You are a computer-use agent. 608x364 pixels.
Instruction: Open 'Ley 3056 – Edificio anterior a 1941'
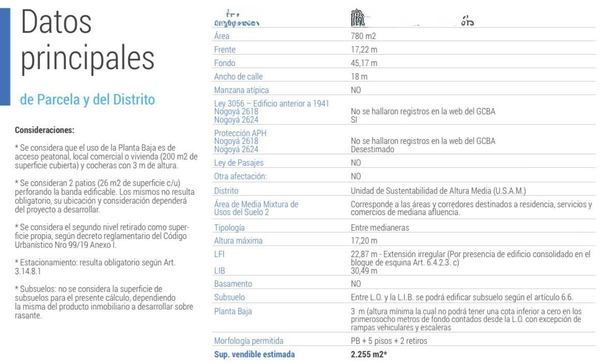pyautogui.click(x=271, y=103)
